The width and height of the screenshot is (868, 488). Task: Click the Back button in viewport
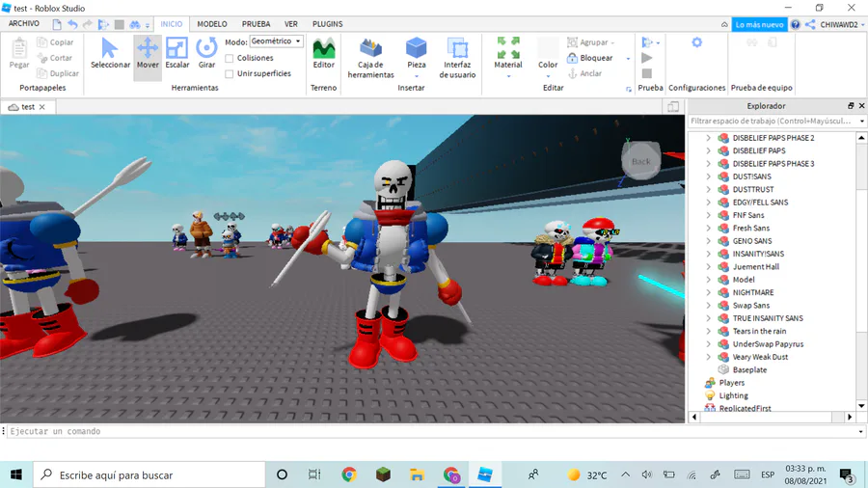point(641,161)
